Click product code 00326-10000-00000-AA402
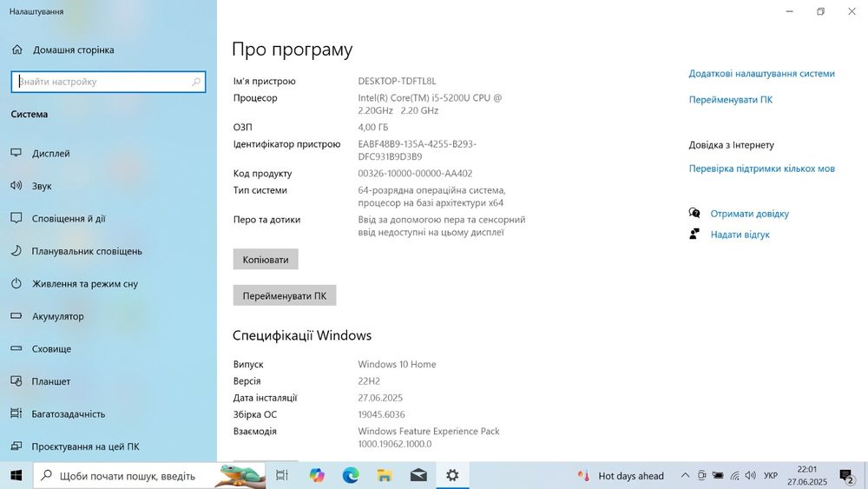The width and height of the screenshot is (868, 489). [415, 174]
